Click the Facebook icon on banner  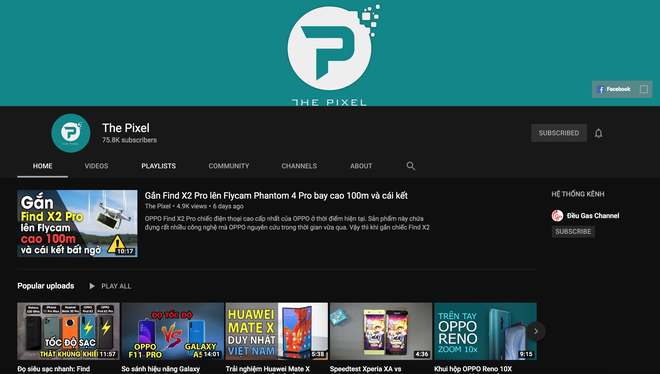tap(601, 89)
